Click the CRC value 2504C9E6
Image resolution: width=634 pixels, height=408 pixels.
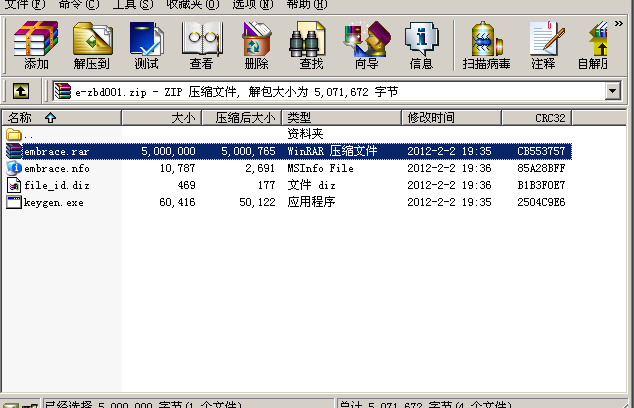(541, 202)
